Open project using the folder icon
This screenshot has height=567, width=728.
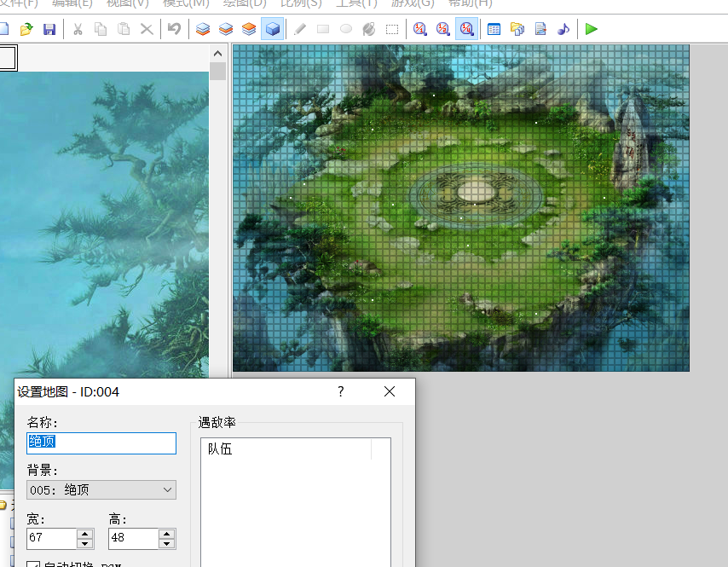point(26,29)
